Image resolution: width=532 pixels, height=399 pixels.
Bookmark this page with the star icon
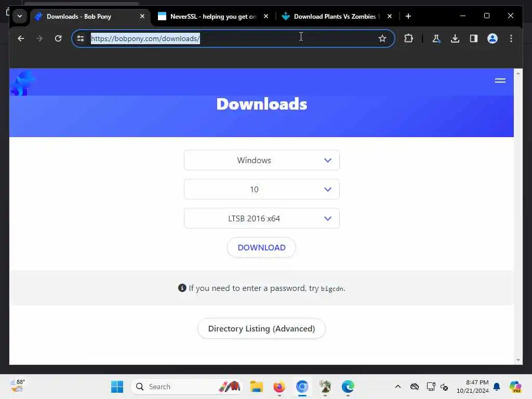point(382,38)
